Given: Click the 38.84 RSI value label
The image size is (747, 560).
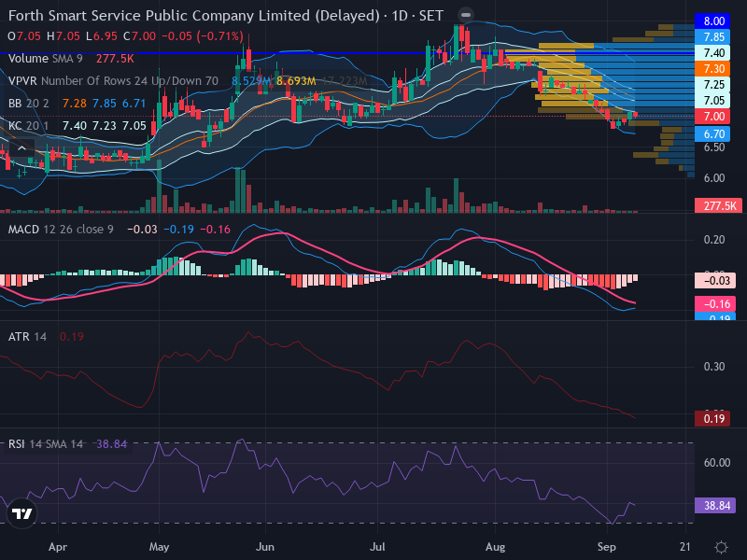Looking at the screenshot, I should [715, 505].
